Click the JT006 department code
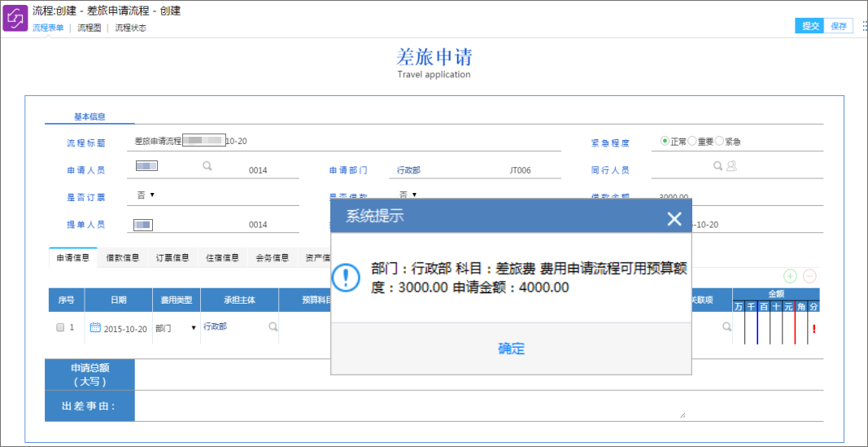 pyautogui.click(x=521, y=171)
